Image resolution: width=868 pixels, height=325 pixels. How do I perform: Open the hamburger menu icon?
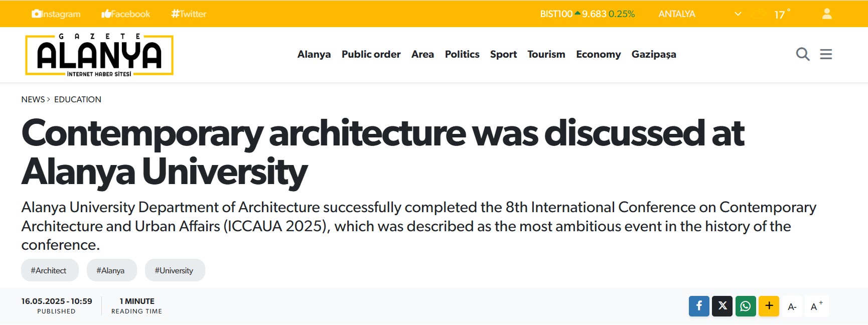click(826, 54)
